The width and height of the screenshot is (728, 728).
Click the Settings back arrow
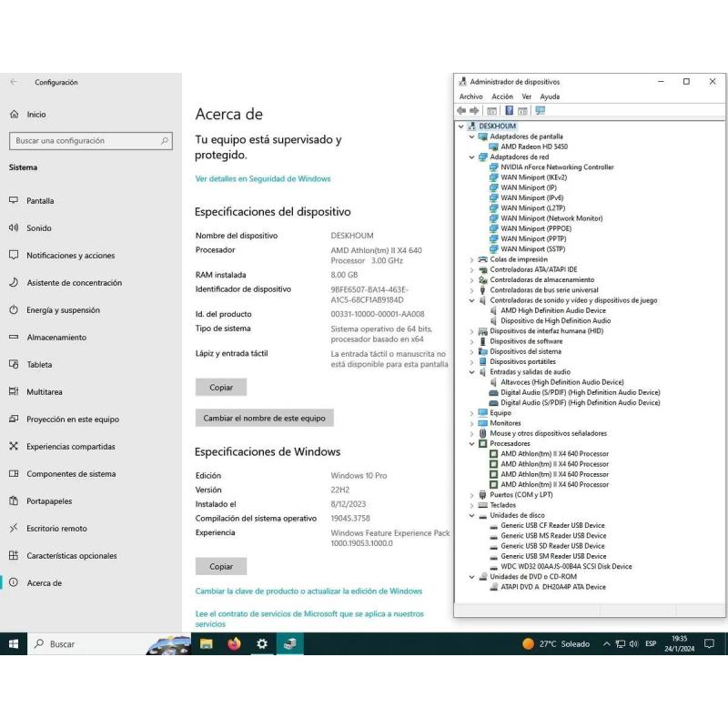14,82
